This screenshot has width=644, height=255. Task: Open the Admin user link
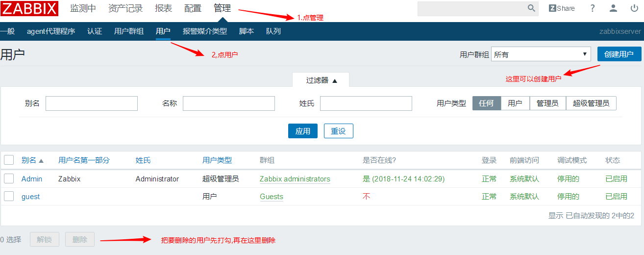(x=32, y=179)
